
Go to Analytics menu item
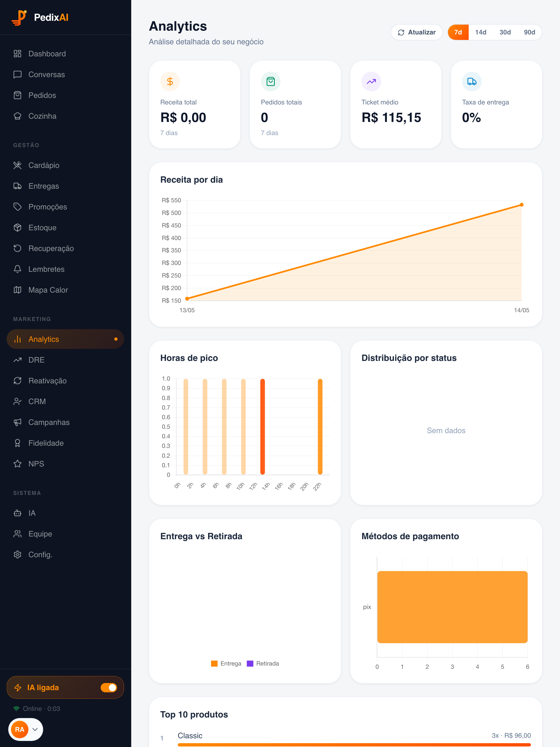click(65, 339)
